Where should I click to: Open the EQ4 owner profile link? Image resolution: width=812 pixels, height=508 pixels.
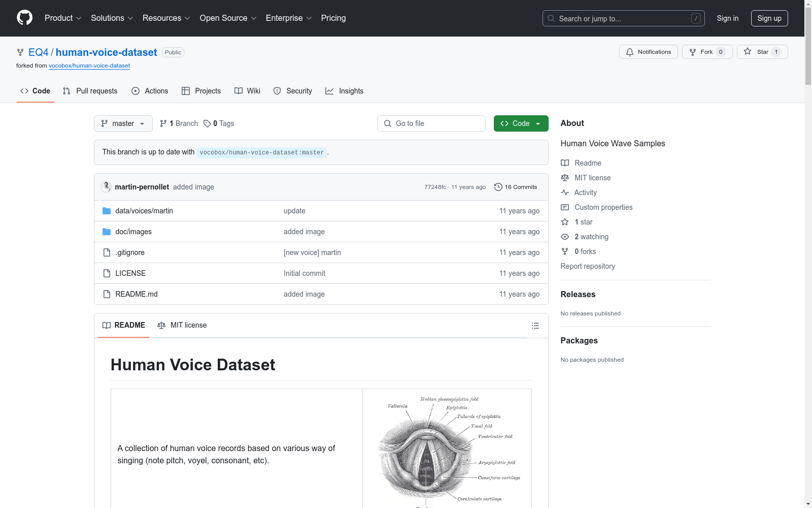[39, 52]
